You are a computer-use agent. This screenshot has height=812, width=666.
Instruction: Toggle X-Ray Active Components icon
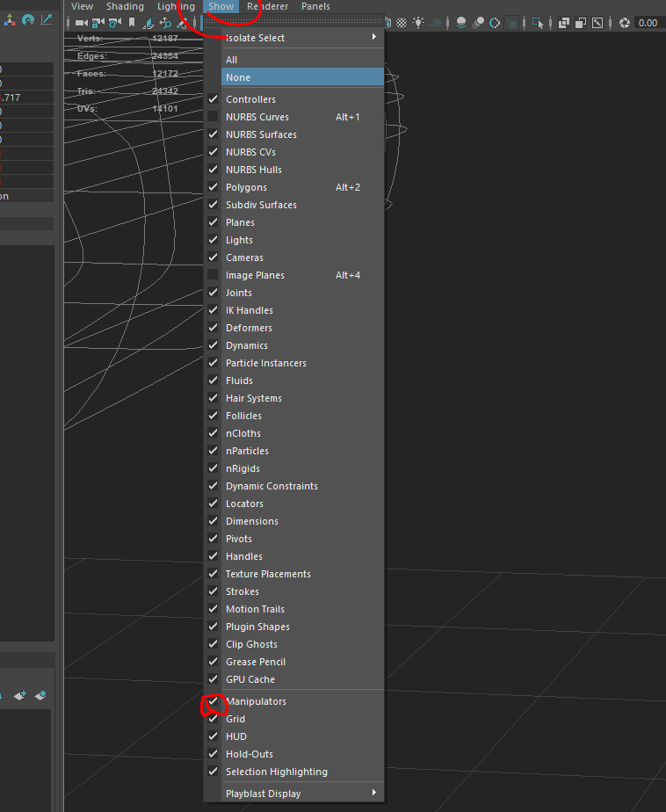click(581, 23)
